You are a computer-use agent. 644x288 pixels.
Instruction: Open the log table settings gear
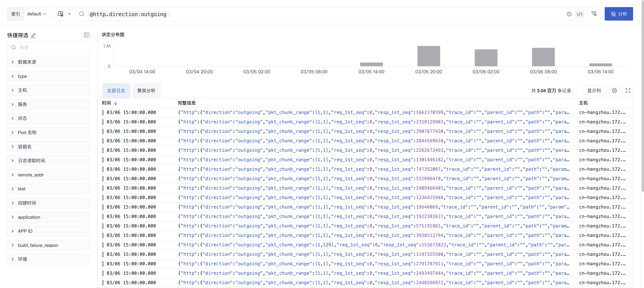coord(614,91)
